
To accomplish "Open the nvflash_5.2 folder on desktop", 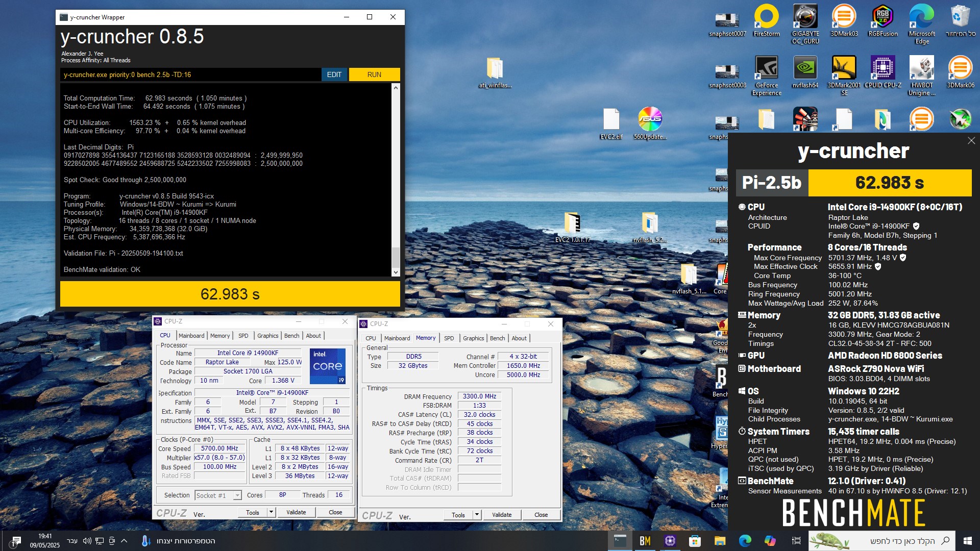I will [x=650, y=227].
